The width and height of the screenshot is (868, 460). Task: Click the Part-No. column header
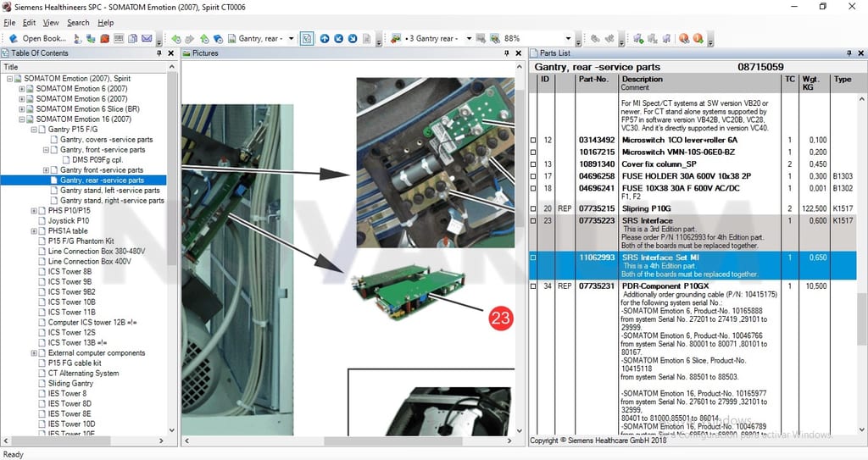[596, 83]
